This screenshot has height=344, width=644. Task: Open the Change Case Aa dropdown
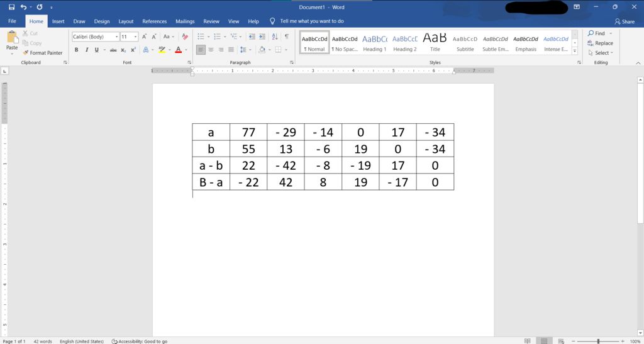click(x=169, y=36)
